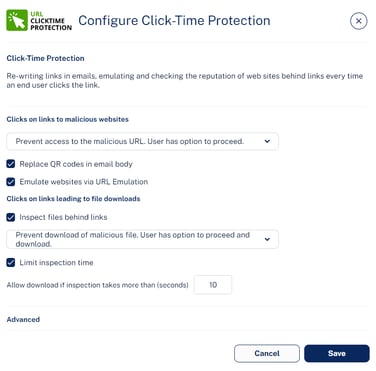Uncheck the Inspect files behind links checkbox
Image resolution: width=376 pixels, height=371 pixels.
(x=11, y=217)
